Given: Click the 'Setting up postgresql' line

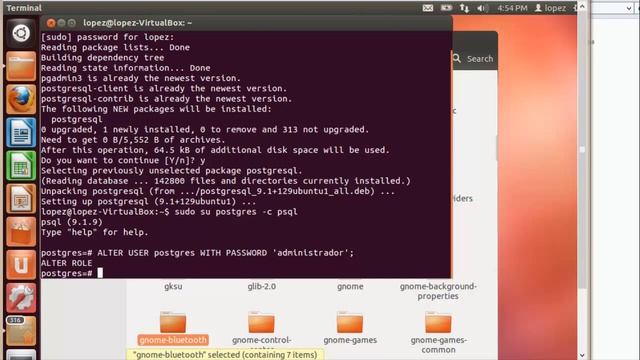Looking at the screenshot, I should 149,202.
